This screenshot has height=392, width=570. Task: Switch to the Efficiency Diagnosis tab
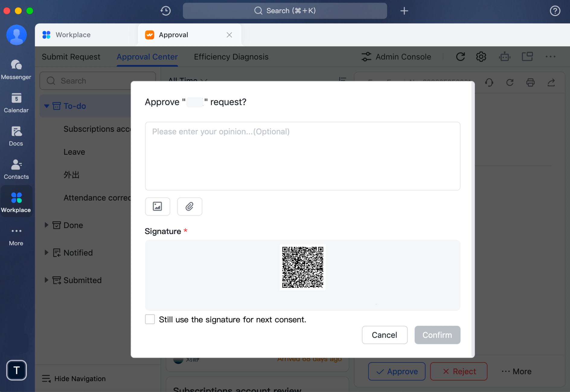coord(231,57)
